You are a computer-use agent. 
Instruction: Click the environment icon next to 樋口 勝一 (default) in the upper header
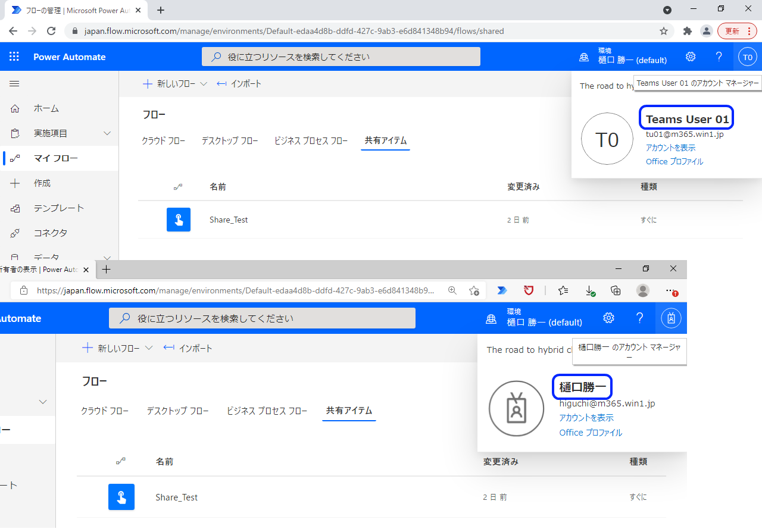click(584, 57)
